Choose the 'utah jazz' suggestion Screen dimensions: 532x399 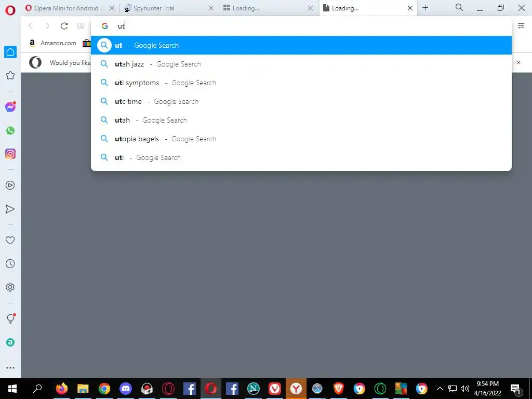pyautogui.click(x=301, y=64)
